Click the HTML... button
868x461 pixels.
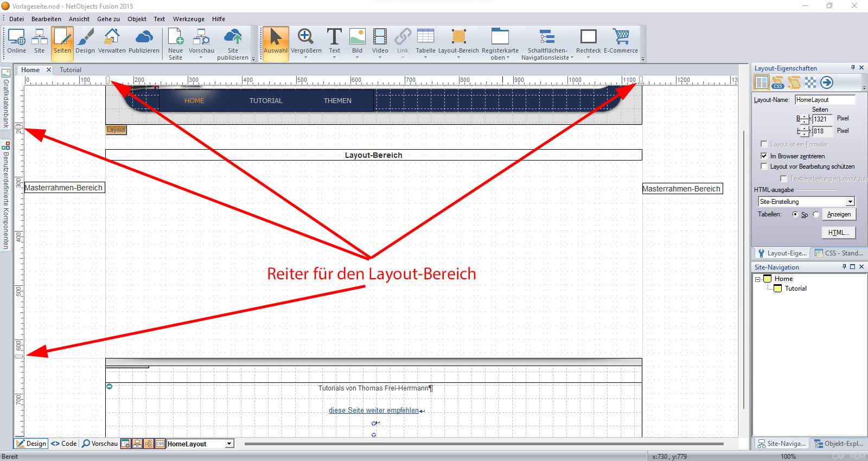pyautogui.click(x=839, y=233)
